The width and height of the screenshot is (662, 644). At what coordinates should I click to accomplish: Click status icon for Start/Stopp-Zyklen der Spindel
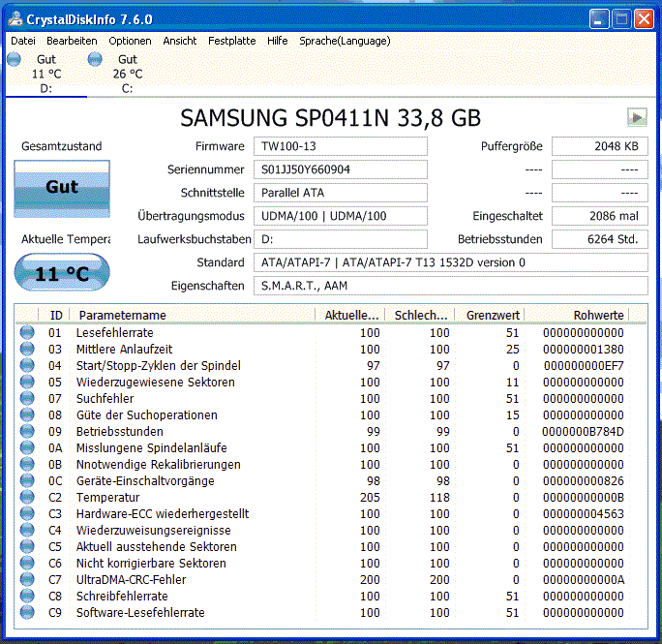click(27, 365)
